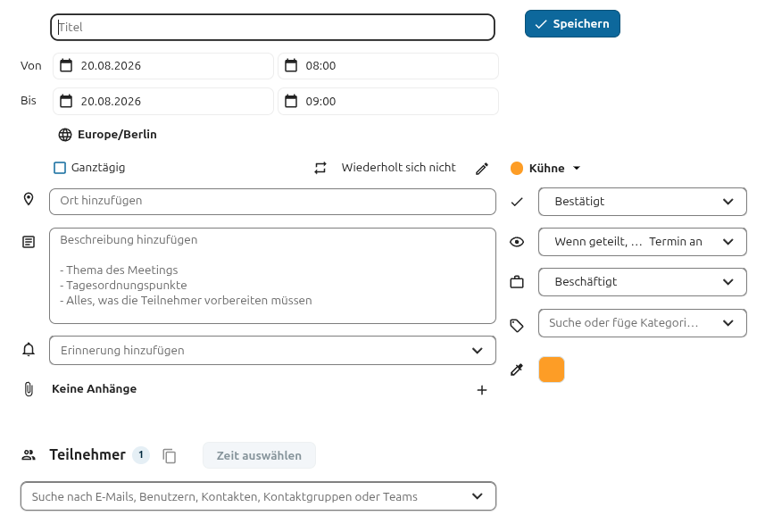
Task: Click the orange event color swatch
Action: [552, 370]
